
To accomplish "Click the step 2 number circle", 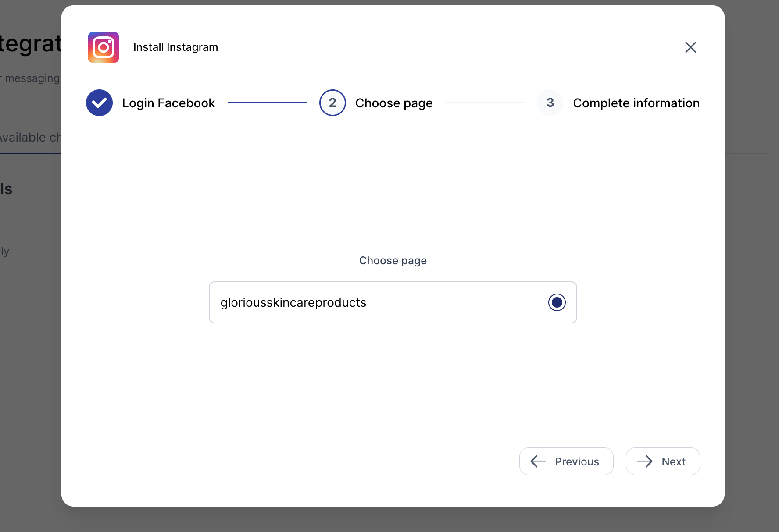I will (332, 103).
